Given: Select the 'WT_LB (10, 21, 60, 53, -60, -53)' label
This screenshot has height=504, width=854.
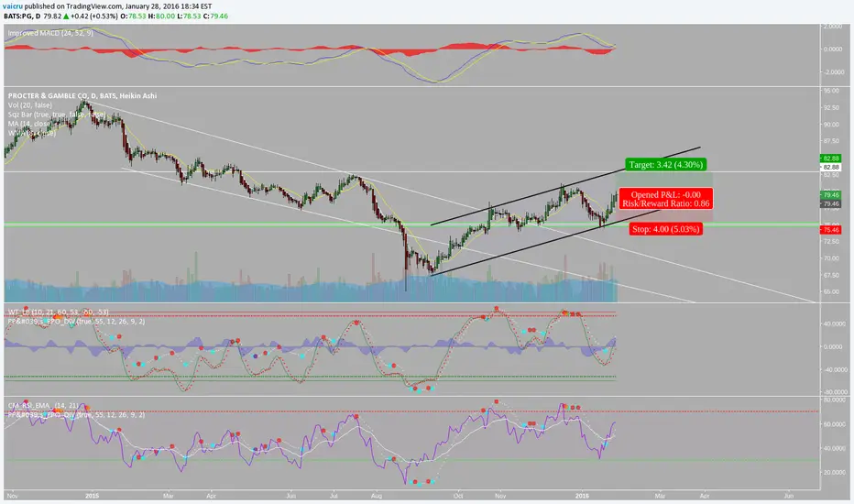Looking at the screenshot, I should pos(58,312).
